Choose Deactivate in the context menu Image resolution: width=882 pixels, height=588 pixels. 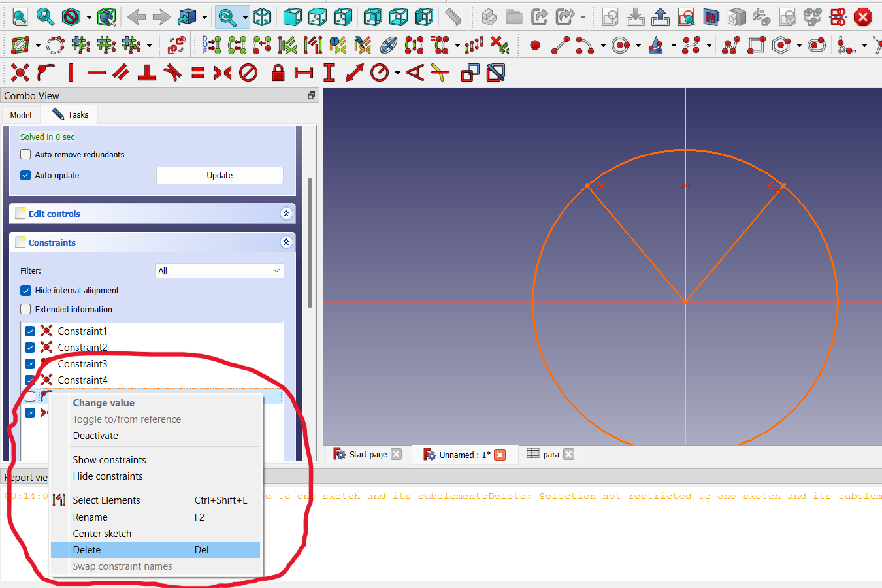pyautogui.click(x=155, y=436)
